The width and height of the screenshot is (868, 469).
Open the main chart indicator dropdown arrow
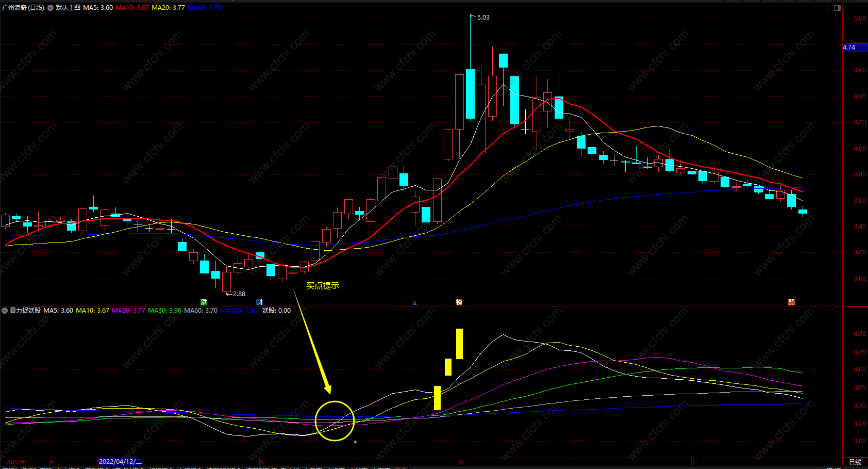tap(51, 8)
